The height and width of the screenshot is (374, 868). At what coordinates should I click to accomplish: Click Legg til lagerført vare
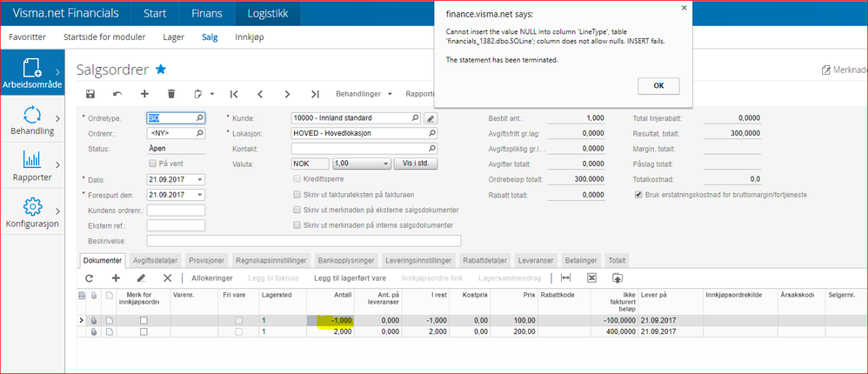point(350,277)
